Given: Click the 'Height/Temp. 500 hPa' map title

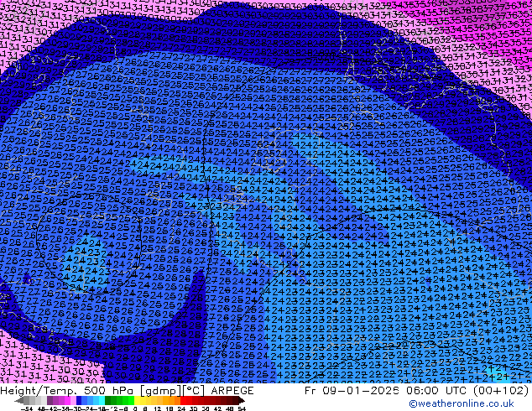Looking at the screenshot, I should click(66, 391).
